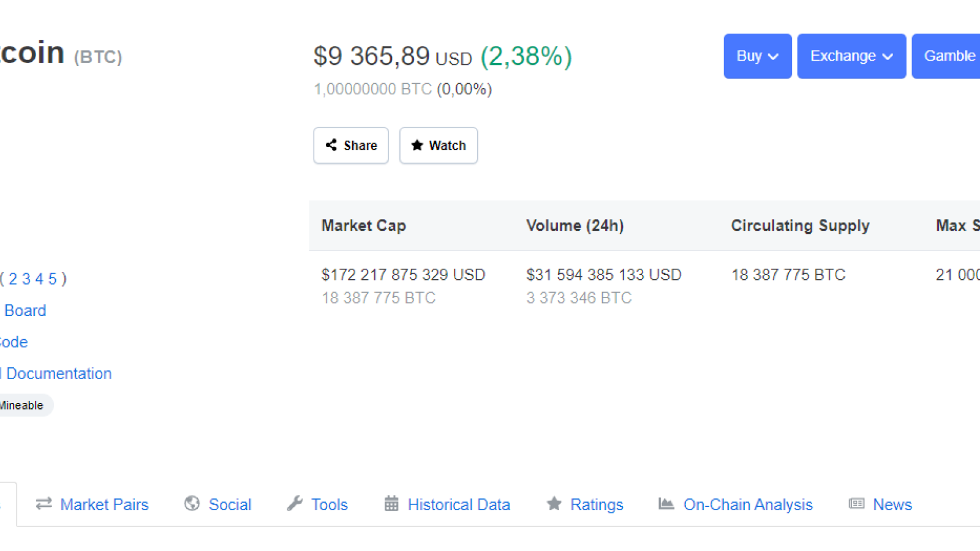Switch to the Ratings tab

[x=585, y=504]
